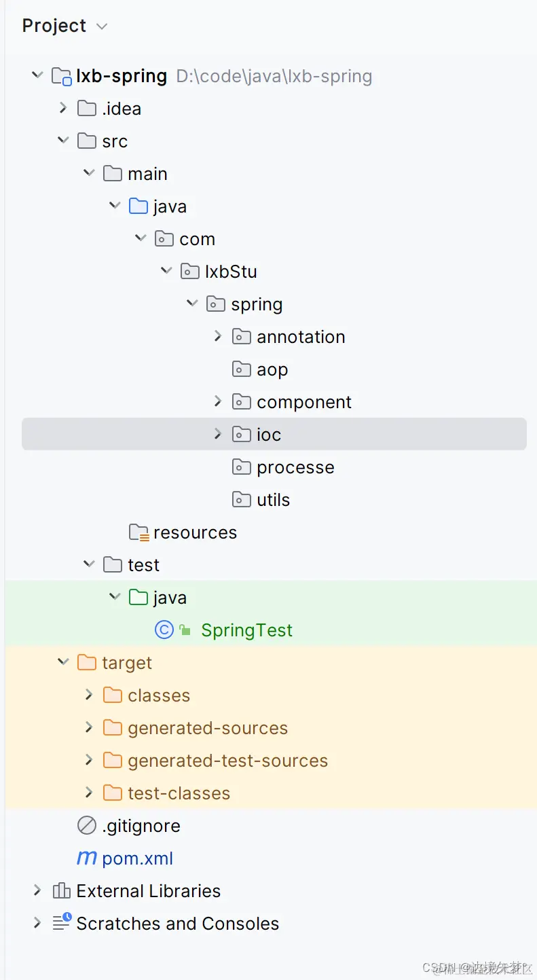Click the SpringTest class icon

pos(164,630)
